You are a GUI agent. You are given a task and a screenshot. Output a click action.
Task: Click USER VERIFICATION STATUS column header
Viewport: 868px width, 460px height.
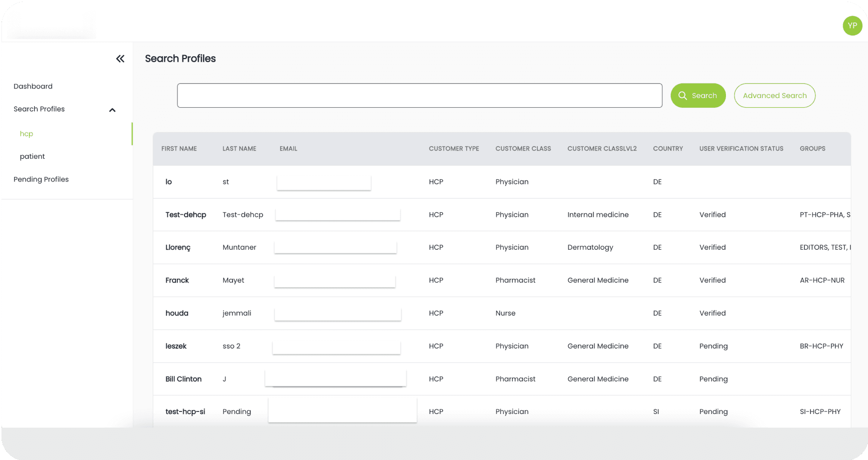click(741, 149)
